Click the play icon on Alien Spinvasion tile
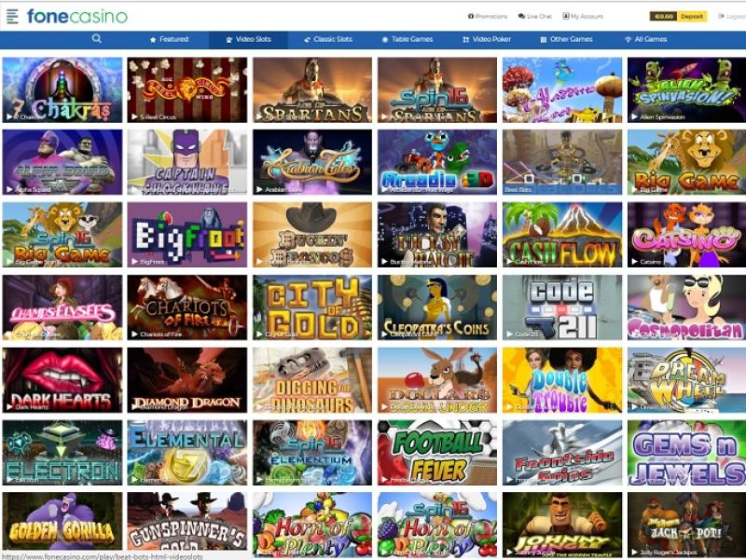Screen dimensions: 746x560 tap(635, 117)
